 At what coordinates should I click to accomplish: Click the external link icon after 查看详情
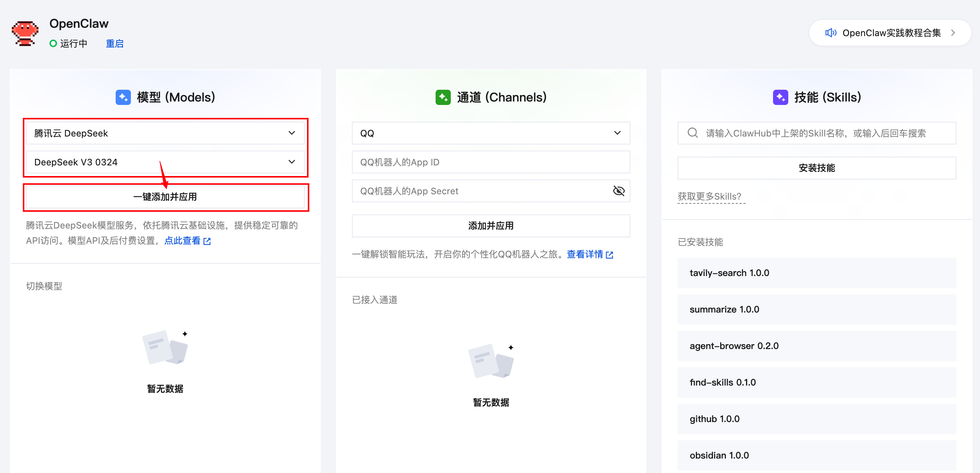tap(610, 255)
